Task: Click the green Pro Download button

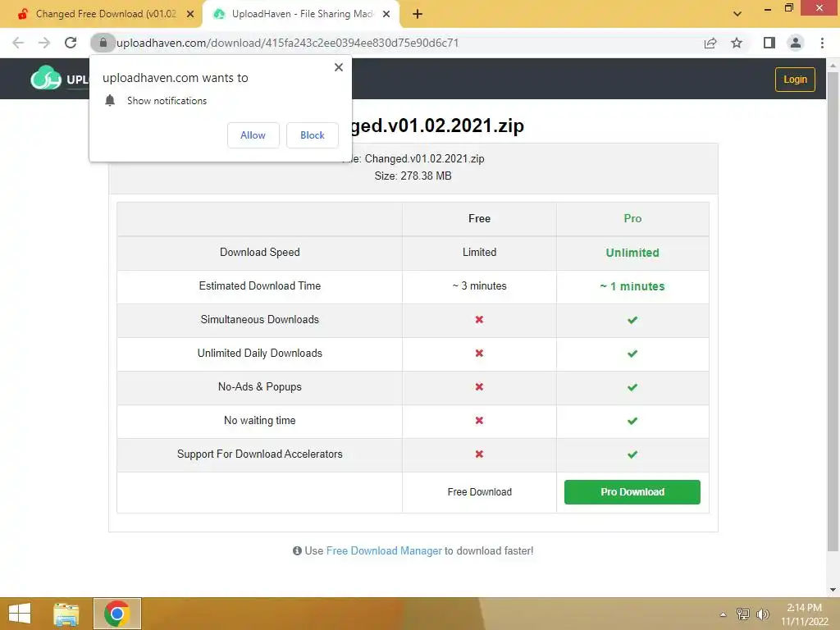Action: (x=632, y=492)
